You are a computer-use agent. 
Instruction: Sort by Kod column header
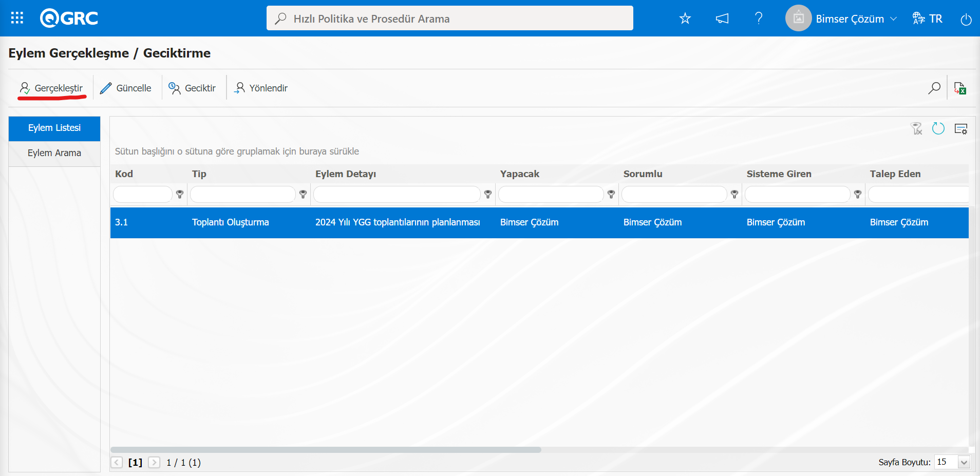coord(124,174)
